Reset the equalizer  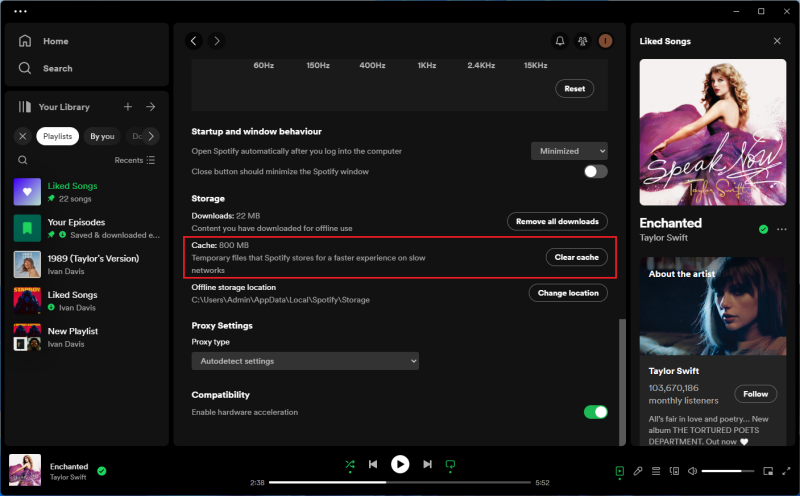[574, 88]
